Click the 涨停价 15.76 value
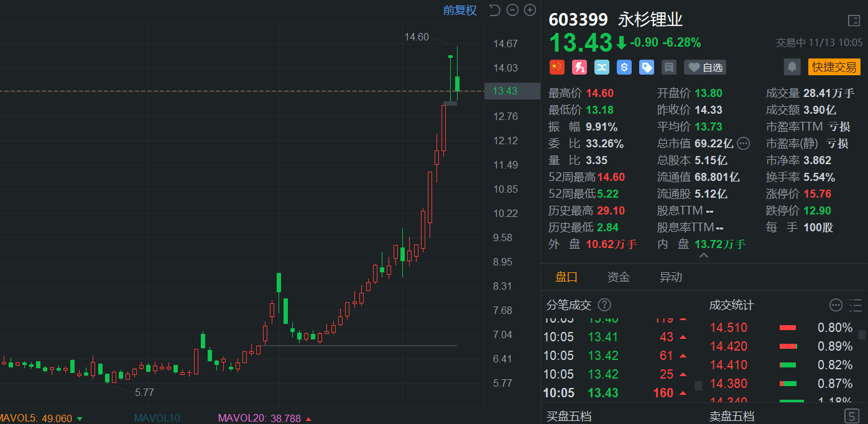Viewport: 868px width, 424px height. click(x=817, y=194)
